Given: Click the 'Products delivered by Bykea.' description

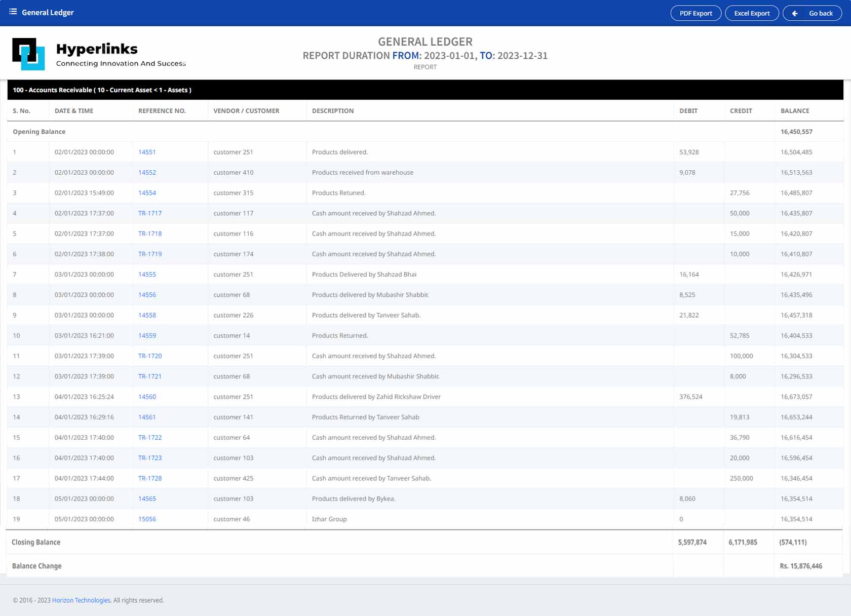Looking at the screenshot, I should [354, 498].
